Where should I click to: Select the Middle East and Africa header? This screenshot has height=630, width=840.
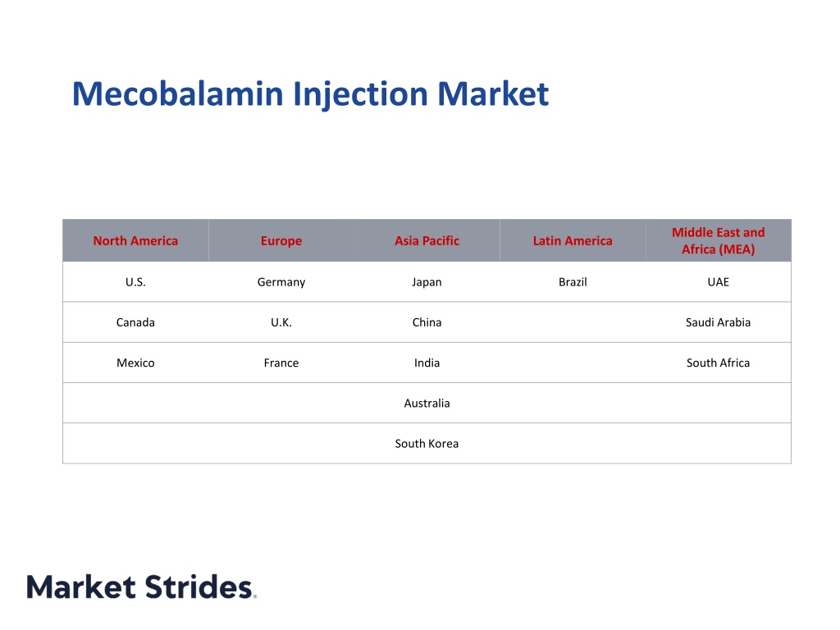coord(719,240)
